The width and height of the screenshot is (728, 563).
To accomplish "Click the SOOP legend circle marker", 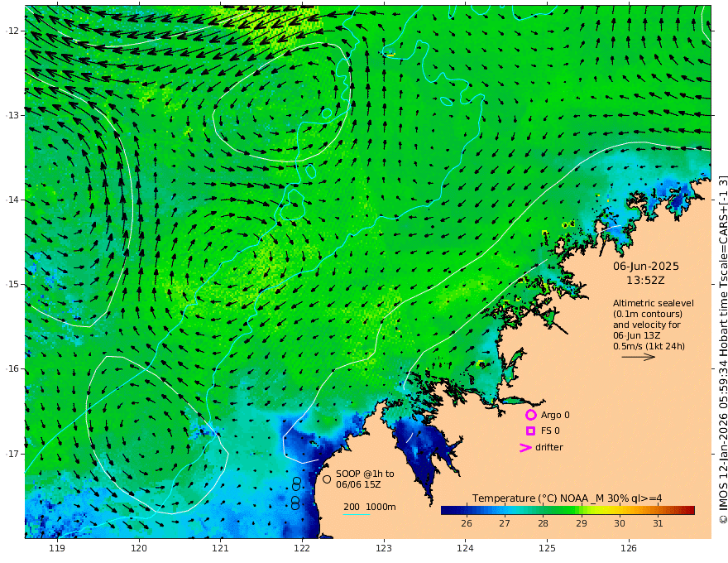I will pos(327,479).
